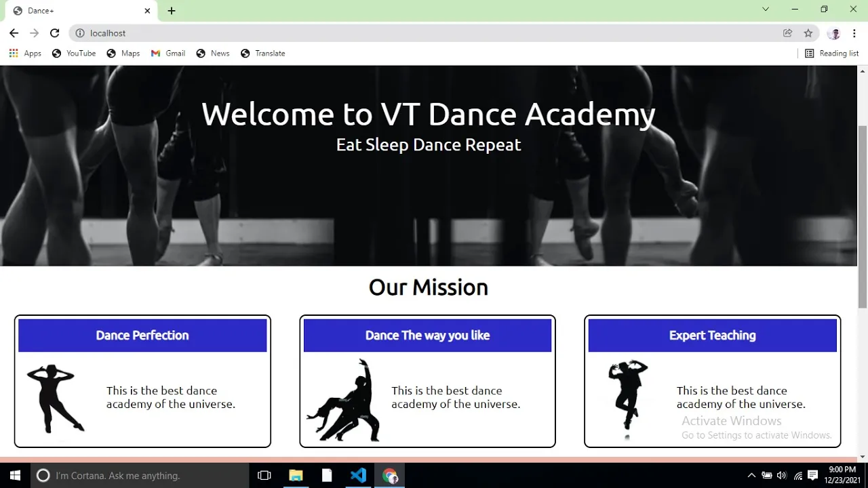Viewport: 868px width, 488px height.
Task: Click the Dance Perfection dancer silhouette image
Action: click(x=56, y=399)
